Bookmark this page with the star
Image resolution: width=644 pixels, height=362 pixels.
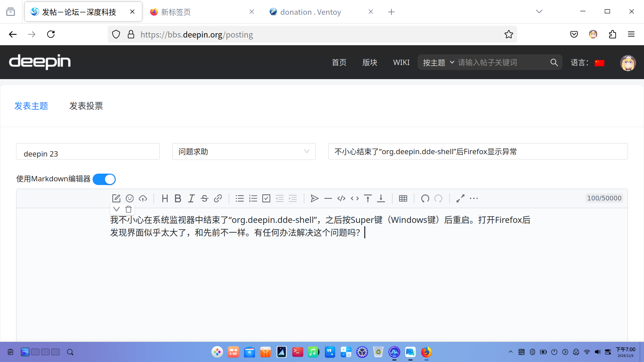[x=508, y=34]
